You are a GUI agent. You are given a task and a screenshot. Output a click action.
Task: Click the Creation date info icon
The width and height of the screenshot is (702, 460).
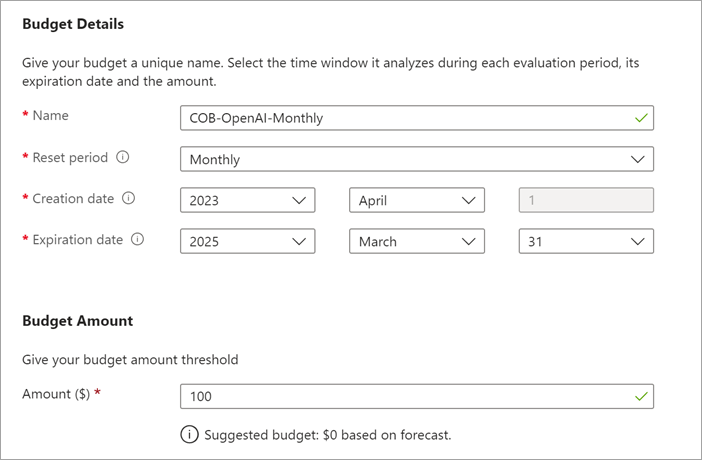click(x=128, y=199)
